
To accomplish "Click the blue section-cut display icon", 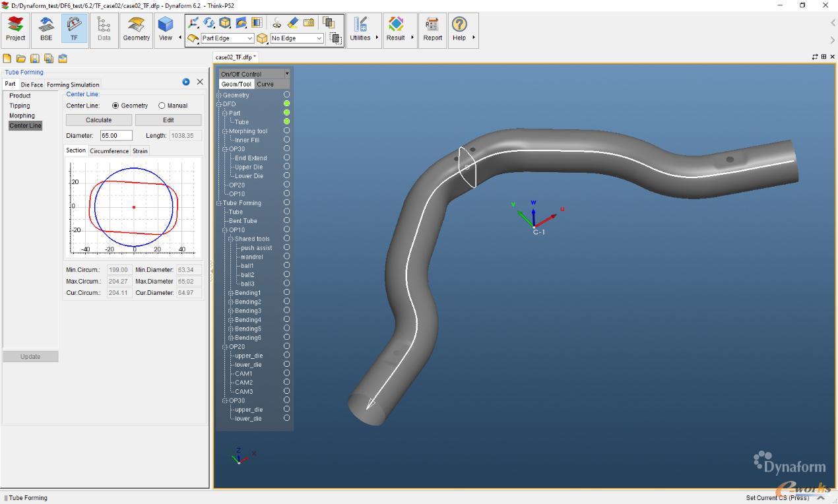I will (x=257, y=22).
